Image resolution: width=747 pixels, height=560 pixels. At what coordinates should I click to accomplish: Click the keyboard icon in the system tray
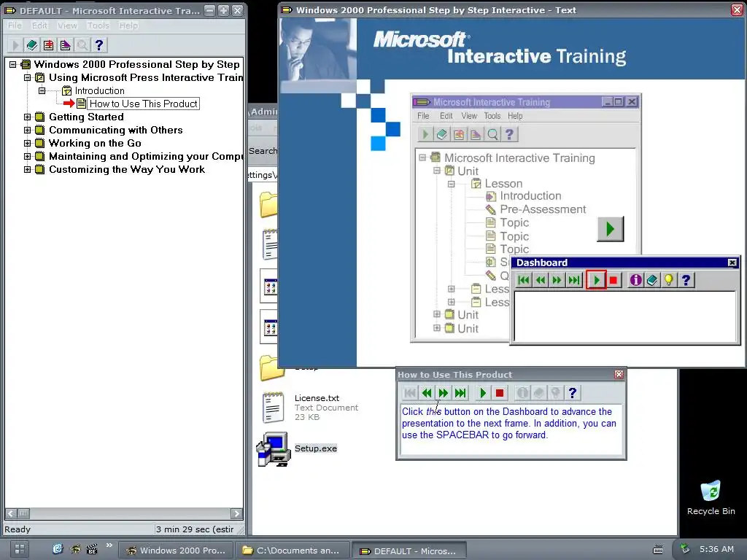click(657, 550)
